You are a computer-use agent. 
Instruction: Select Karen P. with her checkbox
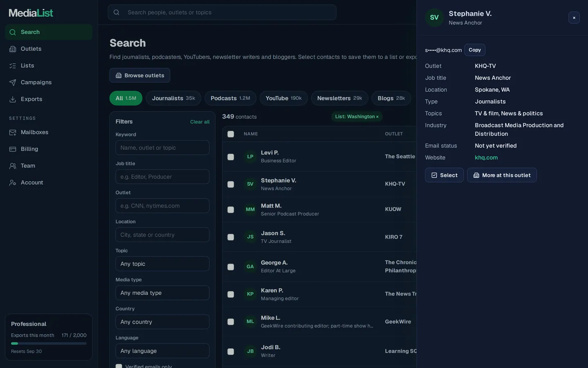[x=231, y=294]
